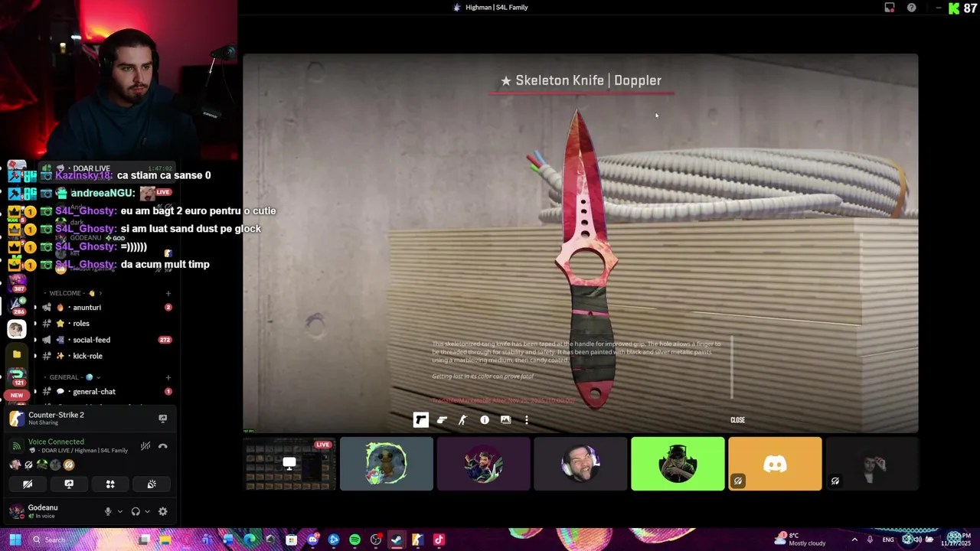
Task: Select the duck avatar participant tile
Action: click(x=387, y=463)
